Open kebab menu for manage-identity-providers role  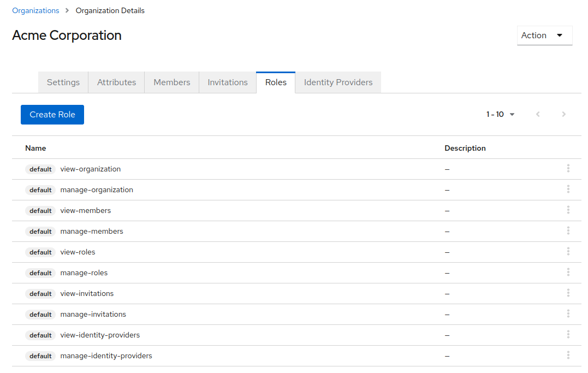568,356
